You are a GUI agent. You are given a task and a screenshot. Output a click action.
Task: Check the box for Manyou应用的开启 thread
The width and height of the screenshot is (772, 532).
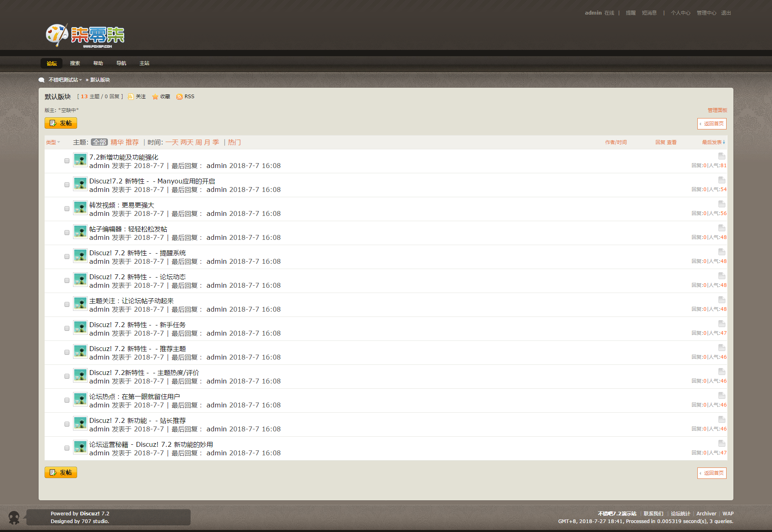(67, 185)
